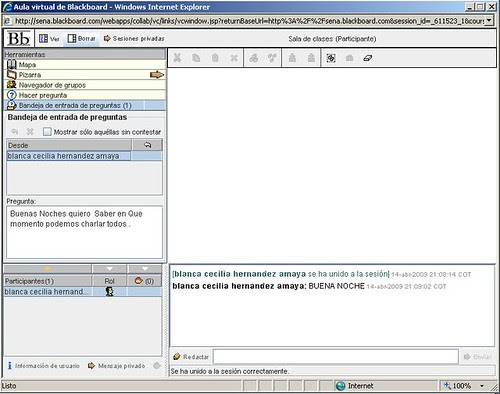Click the select-all icon in whiteboard toolbar
The image size is (500, 394).
pos(331,58)
